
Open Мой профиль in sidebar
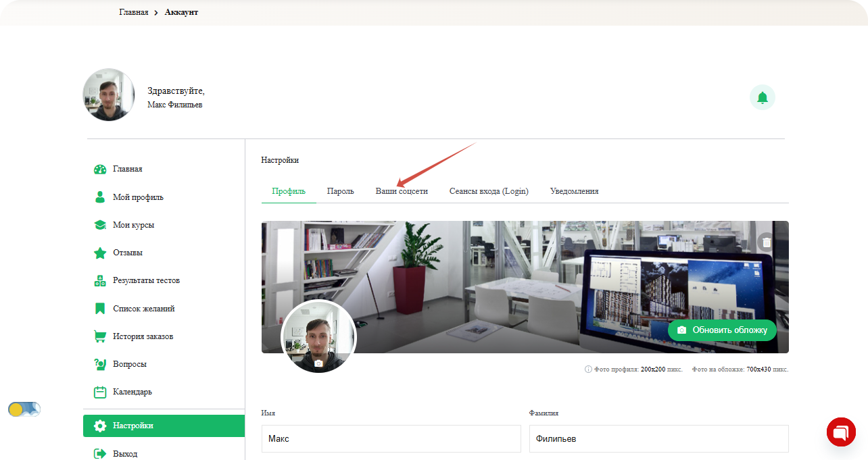pyautogui.click(x=138, y=197)
